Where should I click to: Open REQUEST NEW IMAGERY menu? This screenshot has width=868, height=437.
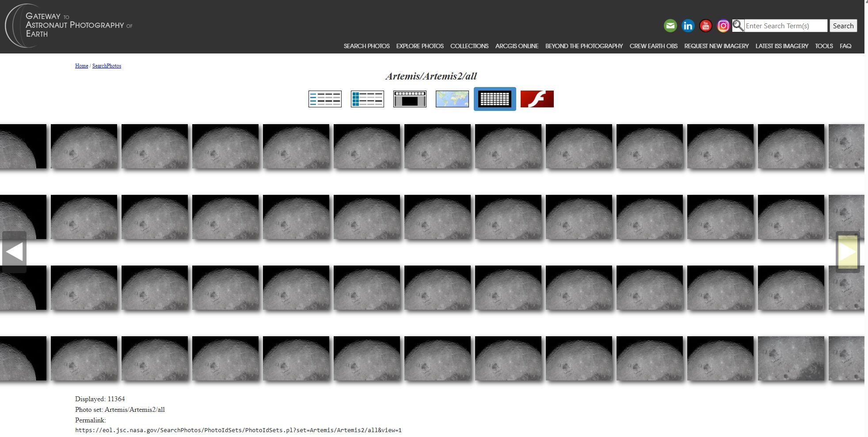point(716,46)
